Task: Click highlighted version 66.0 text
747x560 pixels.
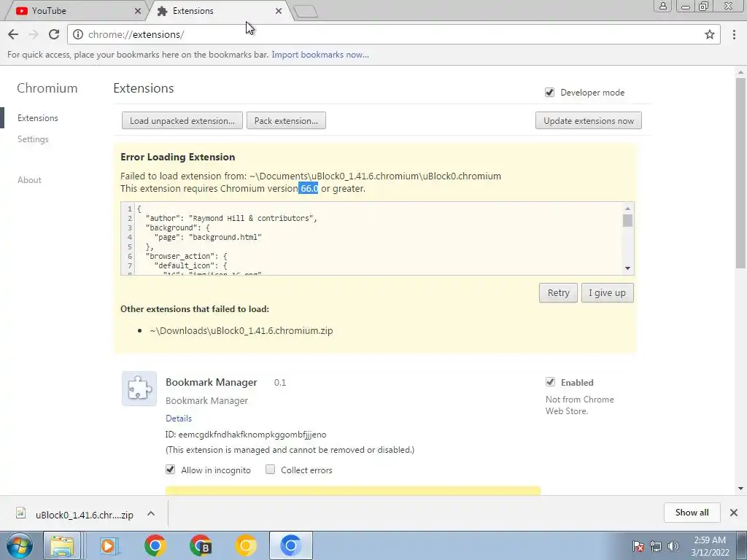Action: [x=309, y=189]
